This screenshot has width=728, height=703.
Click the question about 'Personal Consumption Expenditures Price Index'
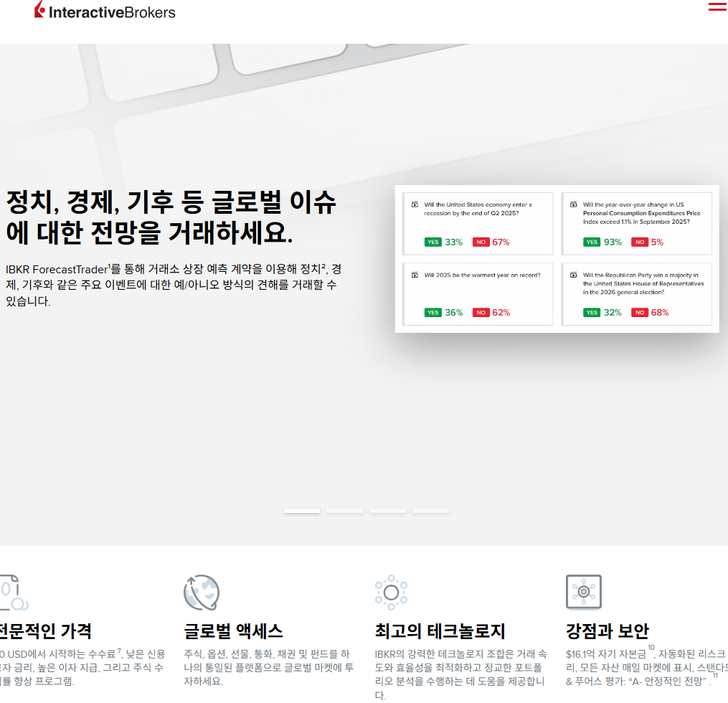[x=642, y=213]
